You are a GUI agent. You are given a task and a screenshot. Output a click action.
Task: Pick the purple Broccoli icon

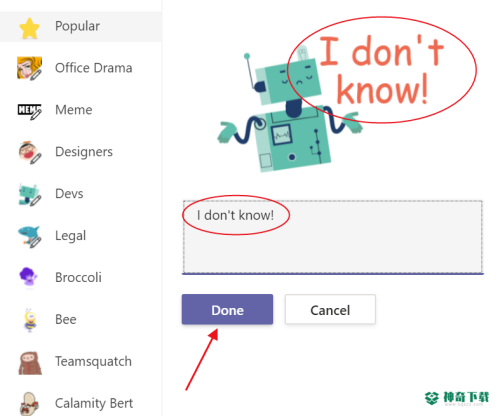pyautogui.click(x=28, y=277)
